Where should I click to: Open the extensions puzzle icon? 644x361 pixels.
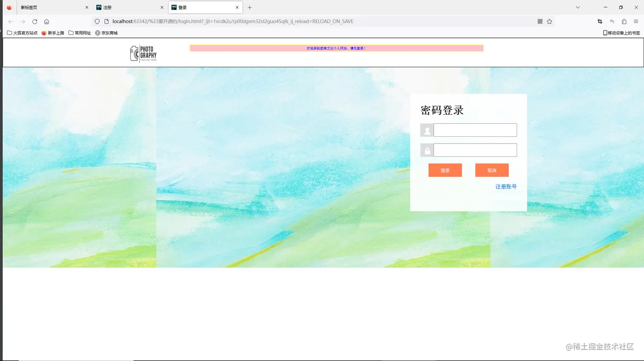tap(624, 21)
